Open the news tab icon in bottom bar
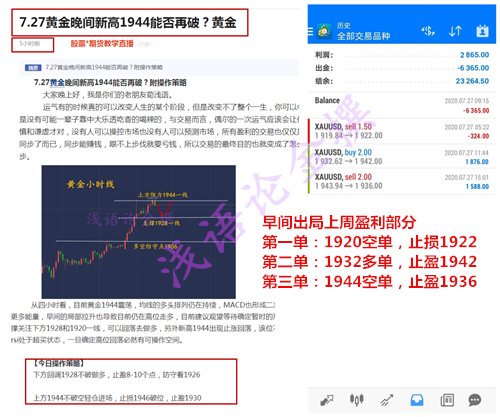The width and height of the screenshot is (500, 417). pyautogui.click(x=447, y=400)
